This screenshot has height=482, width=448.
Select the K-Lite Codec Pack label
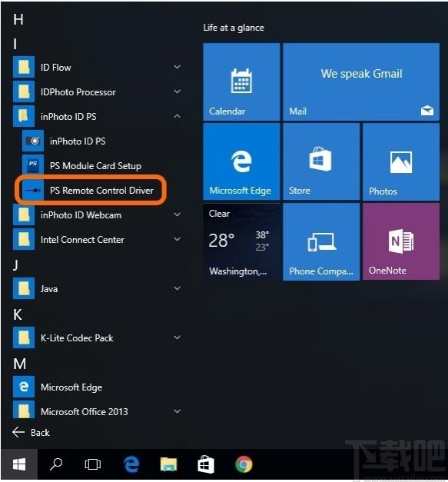[77, 337]
